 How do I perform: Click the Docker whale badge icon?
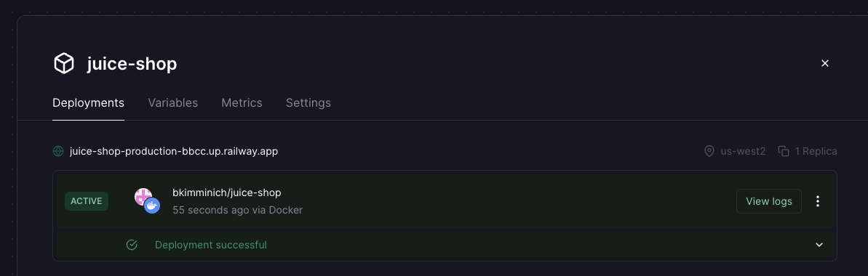point(152,206)
